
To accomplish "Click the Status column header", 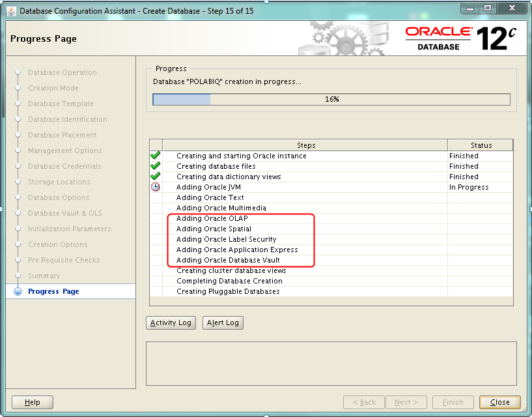I will click(481, 145).
